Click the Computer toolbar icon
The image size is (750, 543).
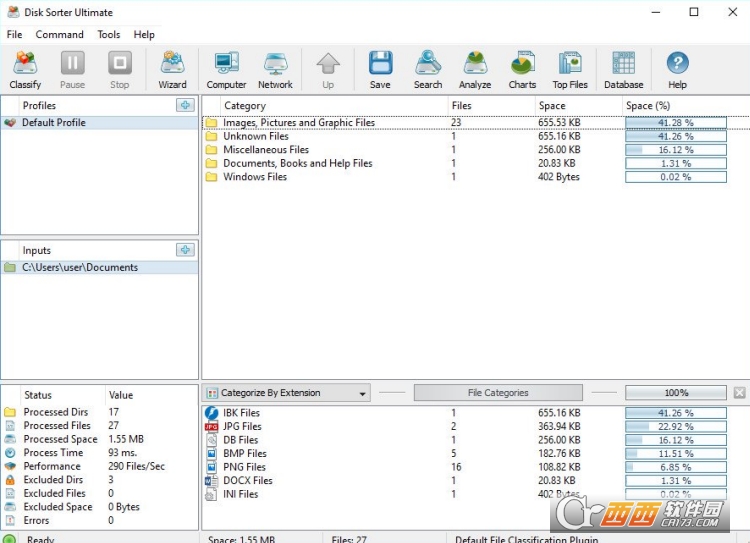point(226,69)
